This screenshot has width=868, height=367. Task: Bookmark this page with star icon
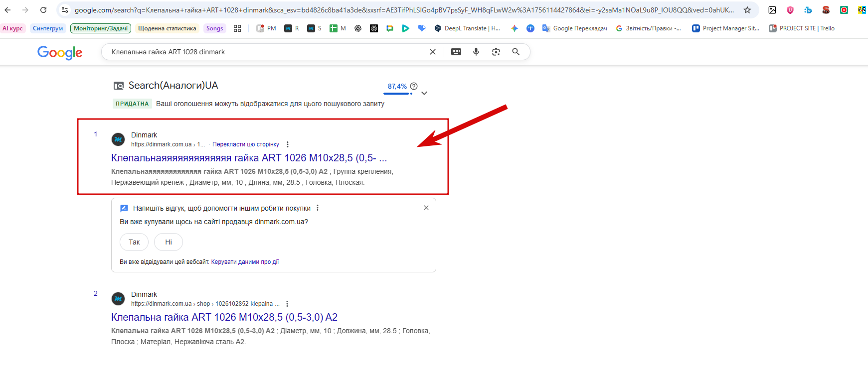tap(747, 10)
